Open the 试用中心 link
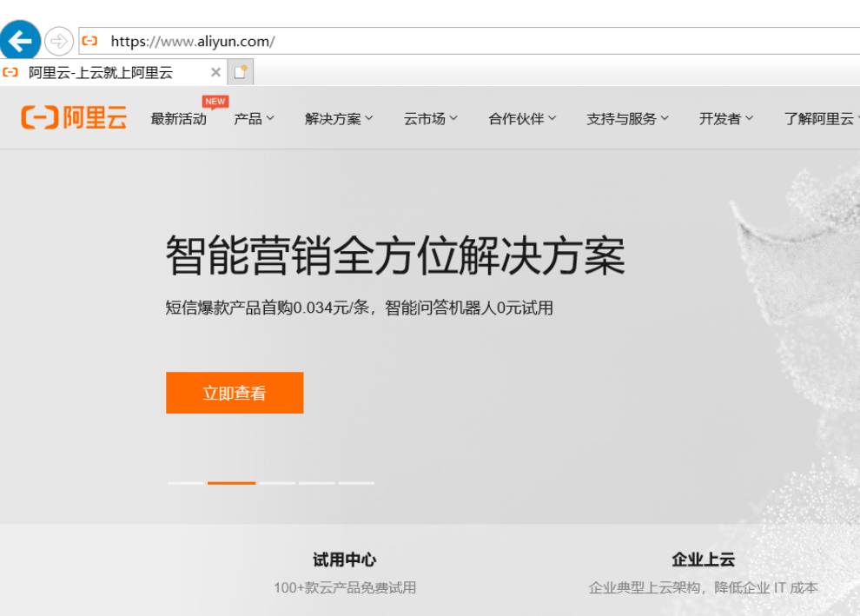 point(345,560)
